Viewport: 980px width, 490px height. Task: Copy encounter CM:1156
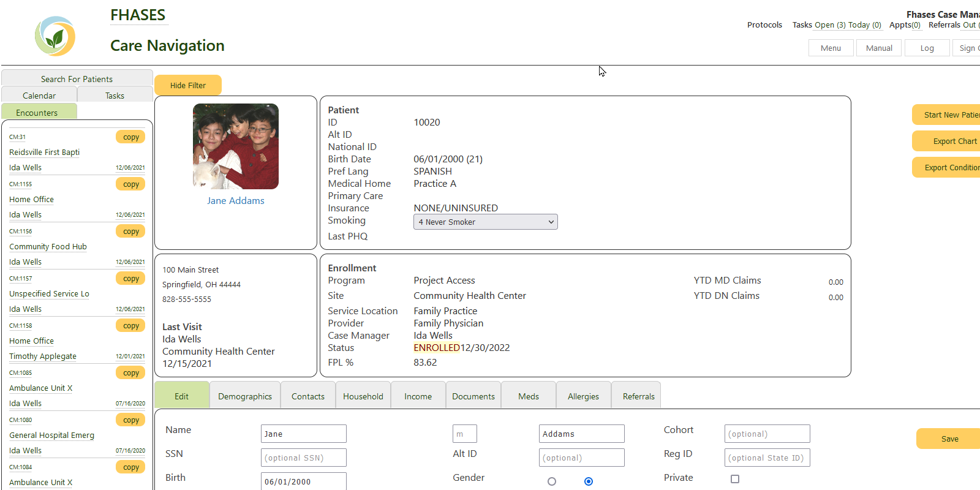click(130, 231)
